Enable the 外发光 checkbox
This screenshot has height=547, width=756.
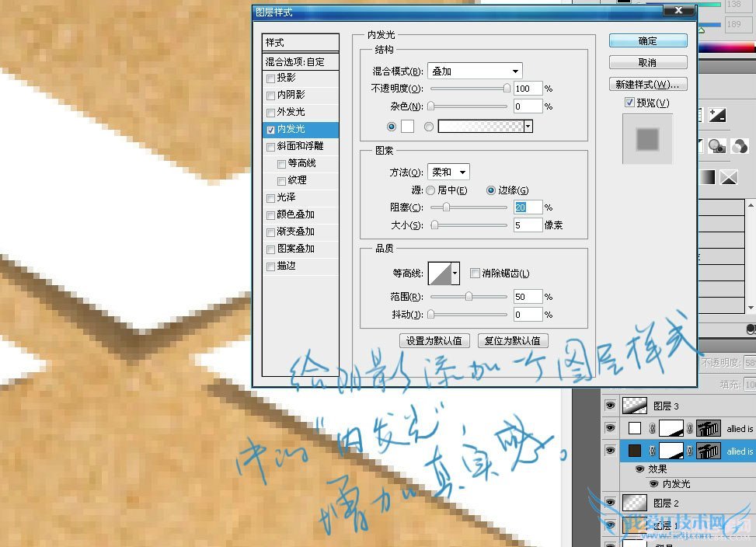click(270, 113)
